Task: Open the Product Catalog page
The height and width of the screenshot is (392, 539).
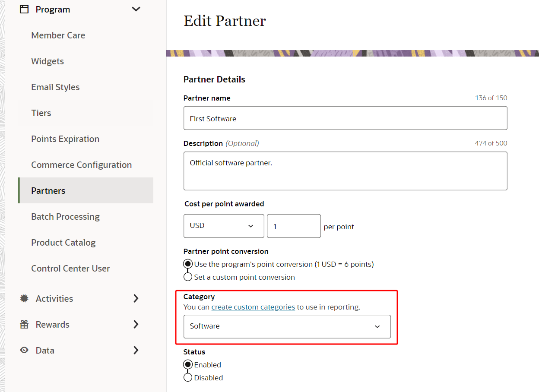Action: (63, 242)
